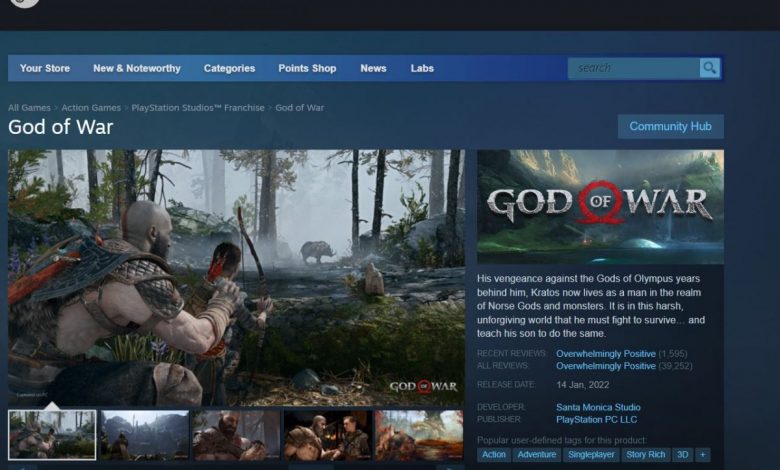780x470 pixels.
Task: Follow the All Games breadcrumb
Action: click(29, 107)
